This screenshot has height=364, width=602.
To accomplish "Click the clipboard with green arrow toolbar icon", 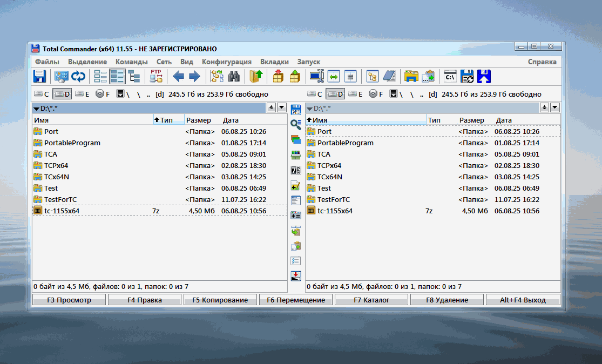I will (428, 76).
